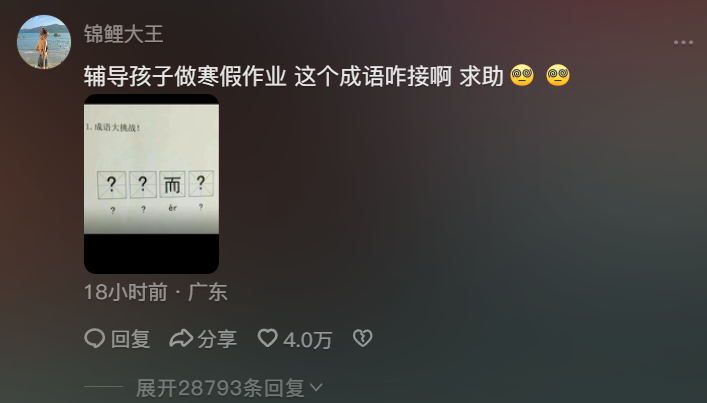This screenshot has width=707, height=403.
Task: Dislike the comment with the broken heart icon
Action: 363,338
